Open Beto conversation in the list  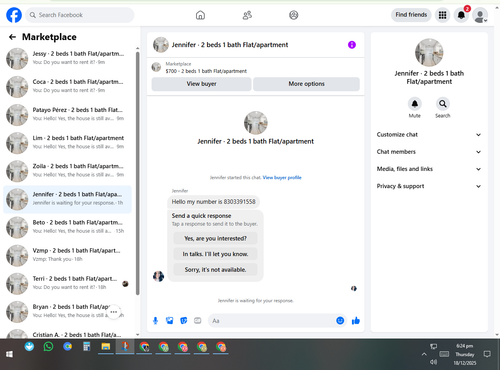coord(67,227)
